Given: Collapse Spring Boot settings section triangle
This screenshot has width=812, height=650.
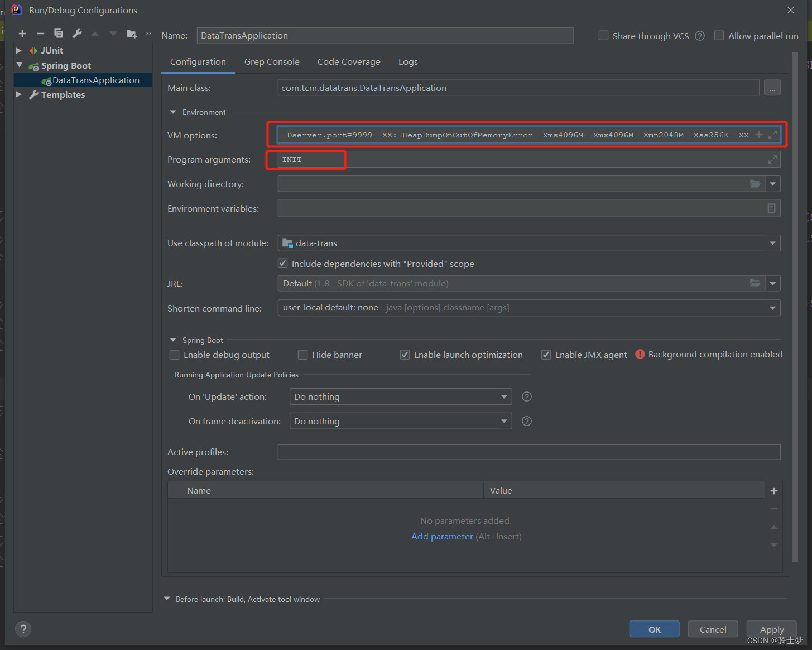Looking at the screenshot, I should [x=173, y=340].
